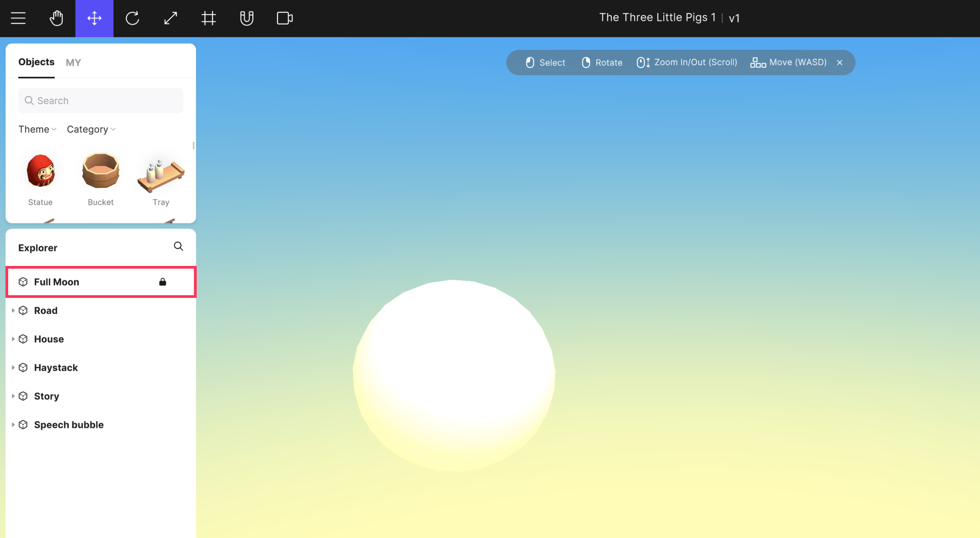Screen dimensions: 980x538
Task: Choose the scale tool
Action: tap(170, 18)
